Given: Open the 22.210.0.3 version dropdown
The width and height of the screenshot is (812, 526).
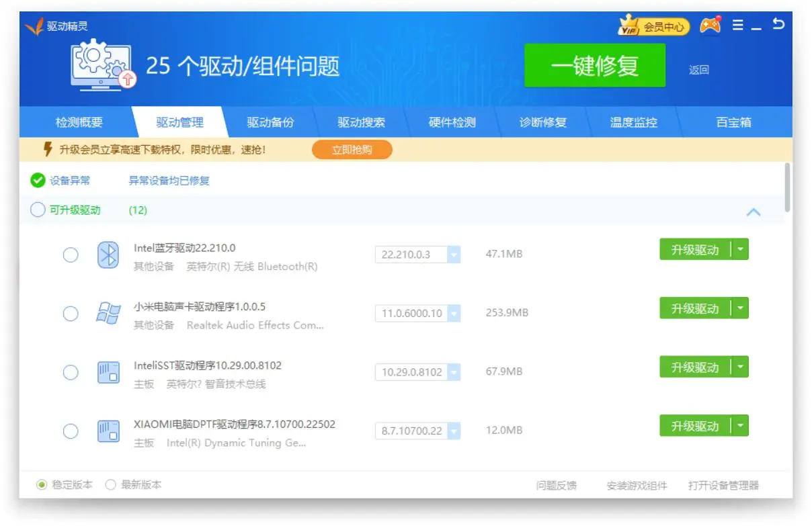Looking at the screenshot, I should (x=454, y=255).
